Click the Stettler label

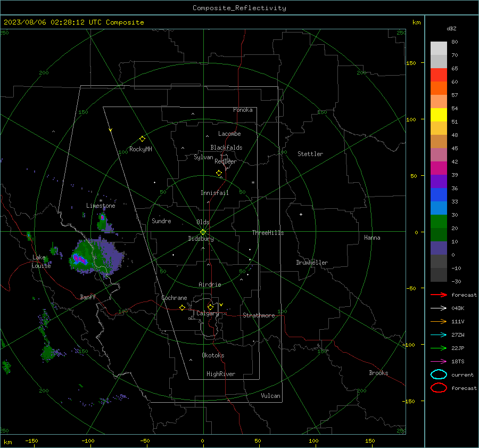310,154
